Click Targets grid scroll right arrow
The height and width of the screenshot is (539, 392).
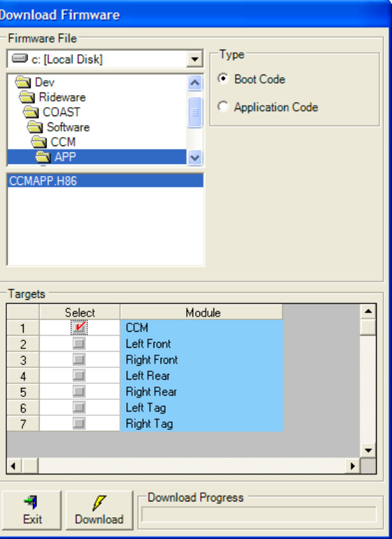[x=352, y=466]
